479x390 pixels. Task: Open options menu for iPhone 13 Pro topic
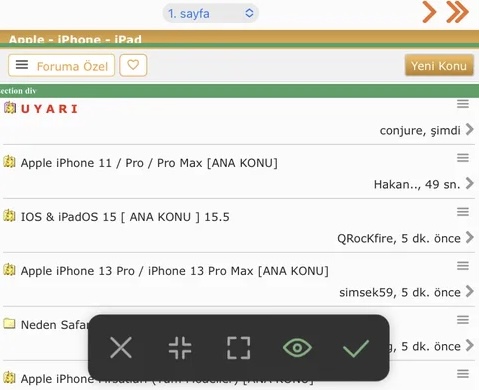pos(463,266)
